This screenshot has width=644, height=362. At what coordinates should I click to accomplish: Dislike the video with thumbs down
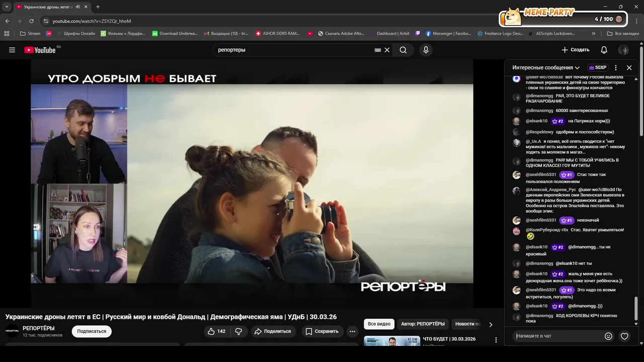[x=238, y=331]
